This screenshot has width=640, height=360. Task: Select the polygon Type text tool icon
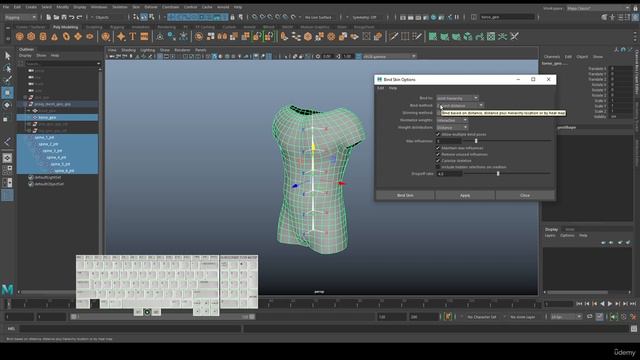tap(133, 37)
